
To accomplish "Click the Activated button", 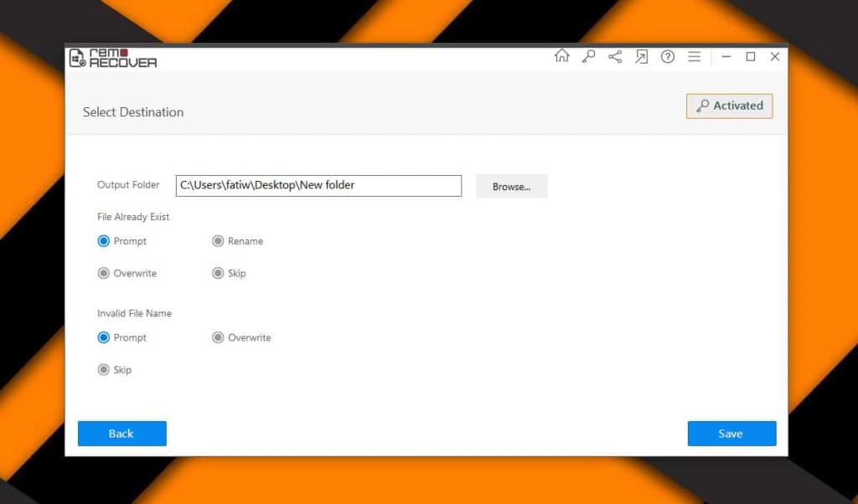I will (x=729, y=105).
